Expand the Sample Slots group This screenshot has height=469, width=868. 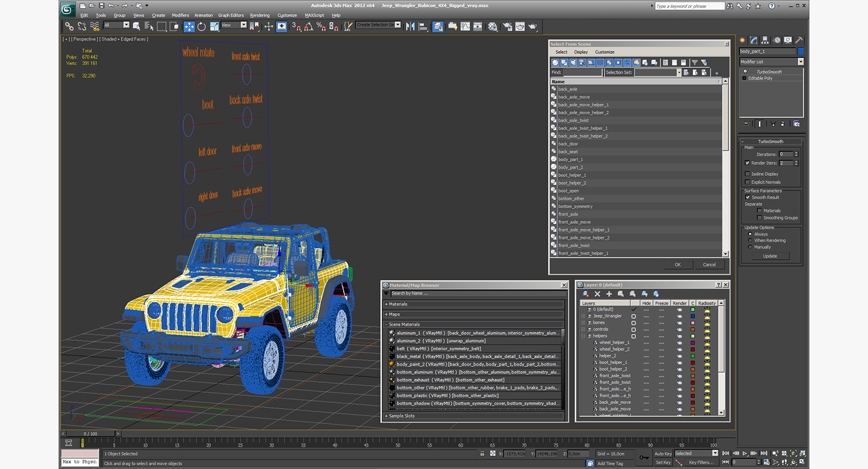(386, 416)
